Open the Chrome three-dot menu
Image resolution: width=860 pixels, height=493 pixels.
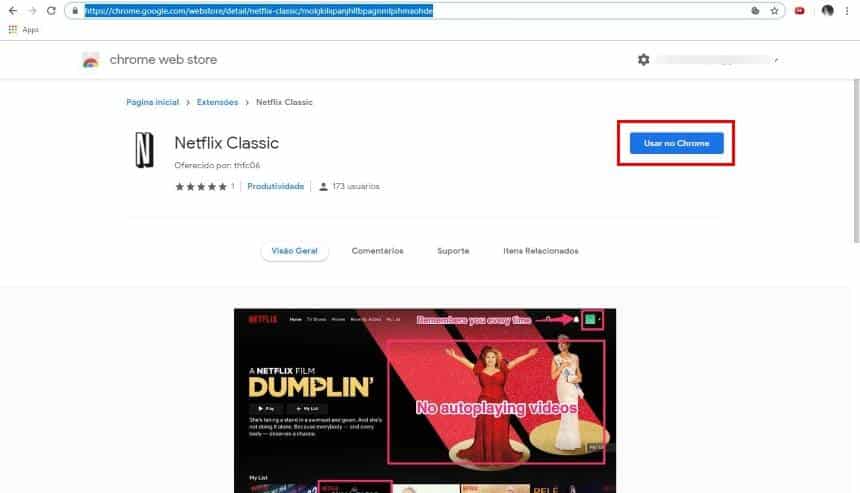click(847, 11)
